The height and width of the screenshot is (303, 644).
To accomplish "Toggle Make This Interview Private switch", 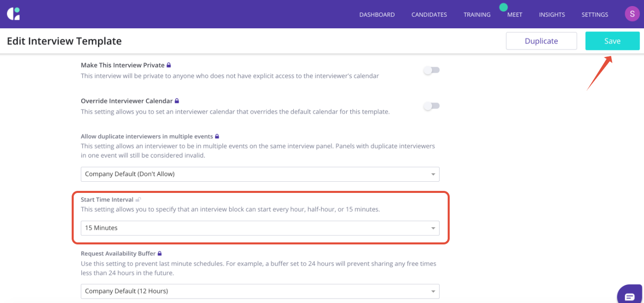I will (432, 71).
